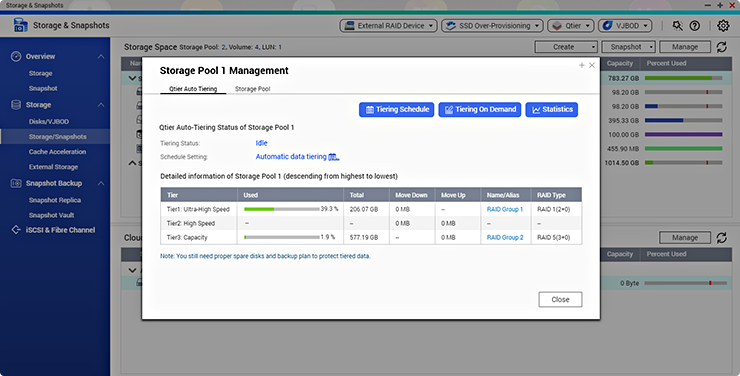
Task: Open the RAID Group 2 link
Action: pyautogui.click(x=505, y=237)
